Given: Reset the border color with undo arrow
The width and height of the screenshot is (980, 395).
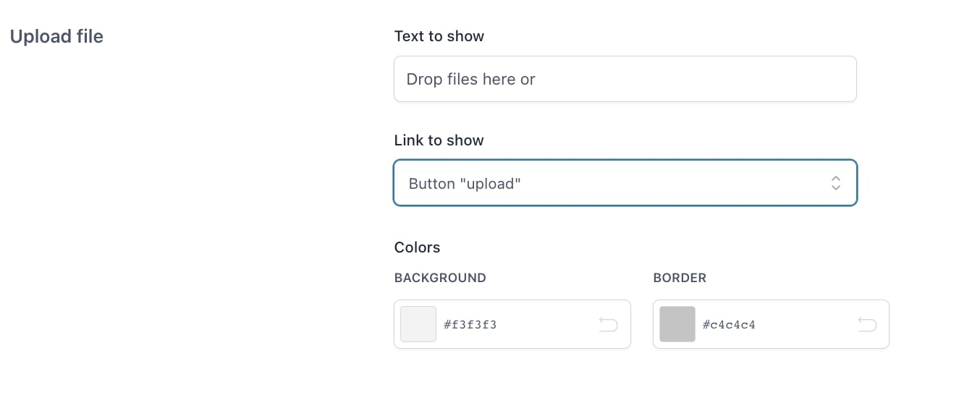Looking at the screenshot, I should coord(866,324).
